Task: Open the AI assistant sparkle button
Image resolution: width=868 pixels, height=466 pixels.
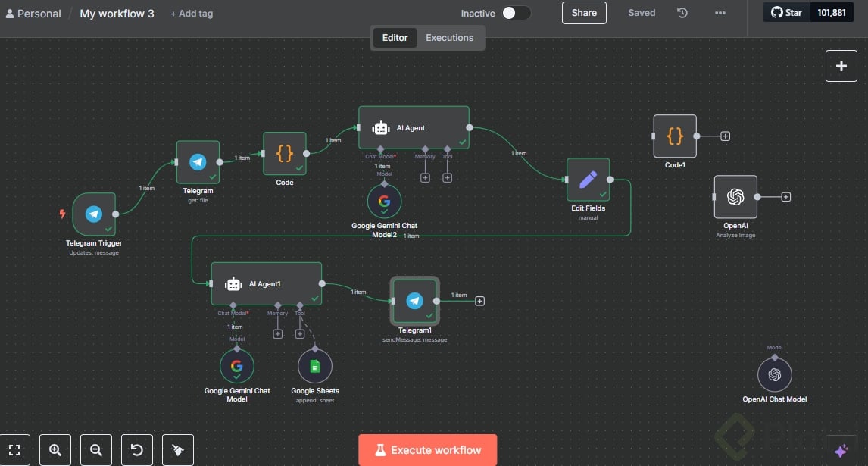Action: coord(841,451)
